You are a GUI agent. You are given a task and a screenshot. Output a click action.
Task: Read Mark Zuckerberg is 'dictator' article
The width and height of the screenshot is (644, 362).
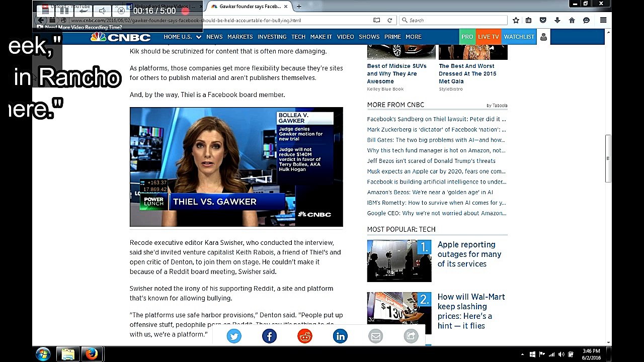[436, 130]
